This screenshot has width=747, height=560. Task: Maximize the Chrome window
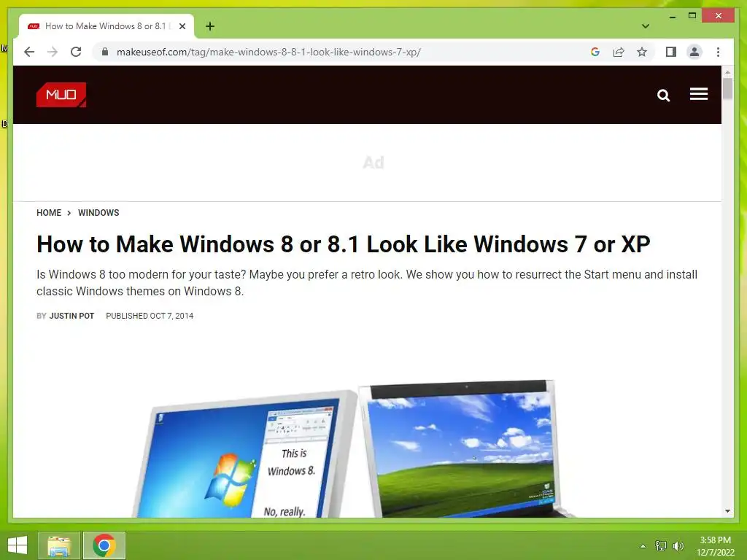pyautogui.click(x=692, y=16)
